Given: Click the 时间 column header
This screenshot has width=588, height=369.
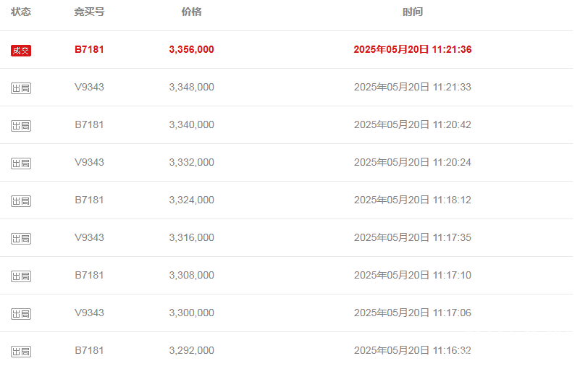Looking at the screenshot, I should [413, 12].
